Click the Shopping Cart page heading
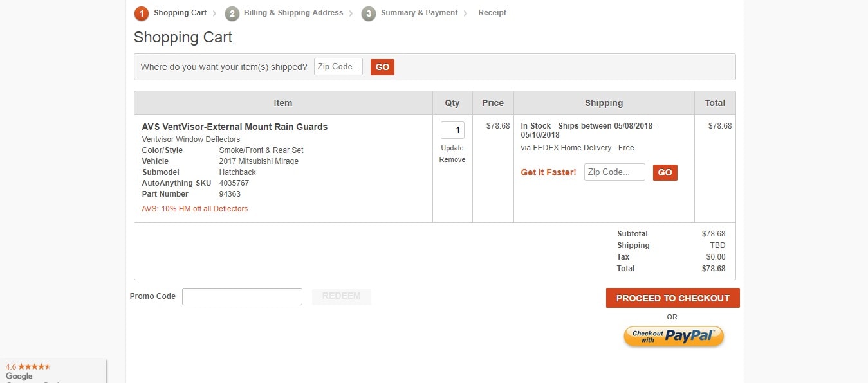The image size is (868, 383). 183,37
